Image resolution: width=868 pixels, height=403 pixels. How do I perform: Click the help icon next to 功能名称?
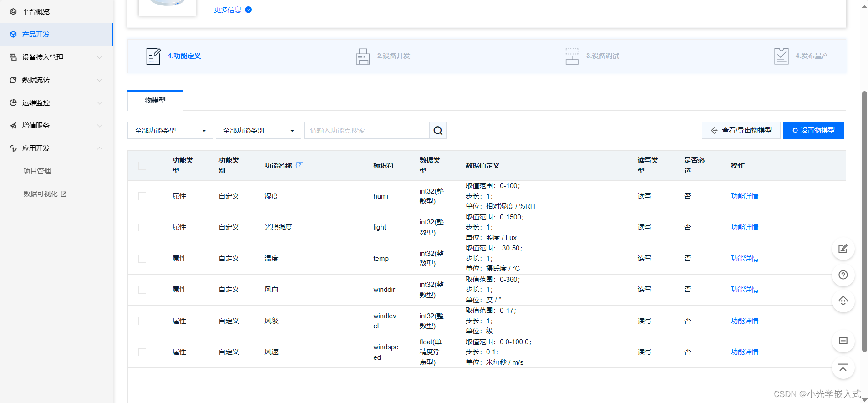click(x=299, y=165)
